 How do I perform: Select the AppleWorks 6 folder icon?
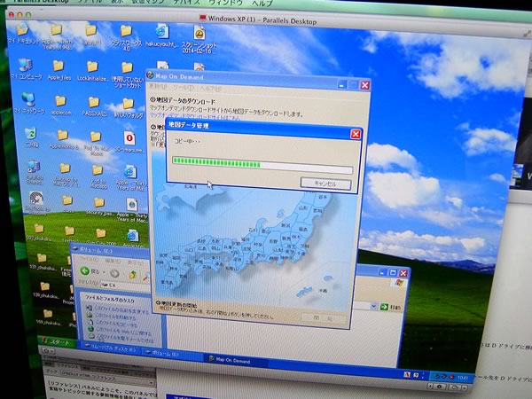click(x=62, y=135)
